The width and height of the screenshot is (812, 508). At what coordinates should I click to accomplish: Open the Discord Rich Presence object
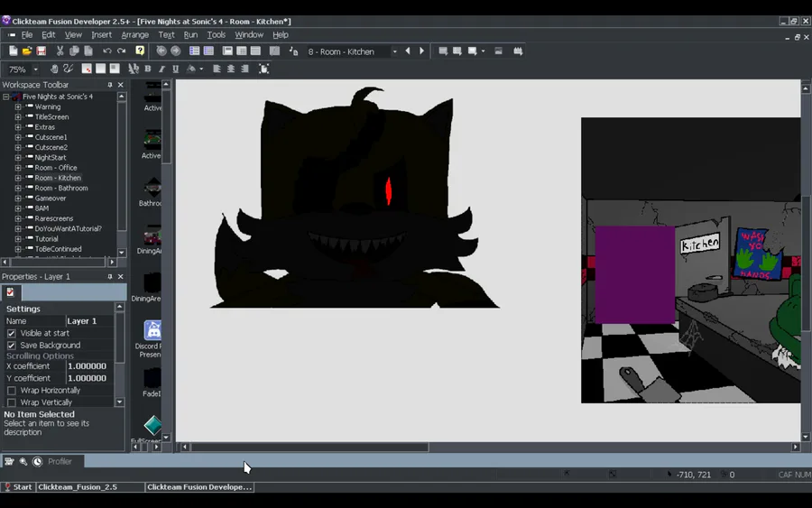tap(152, 330)
